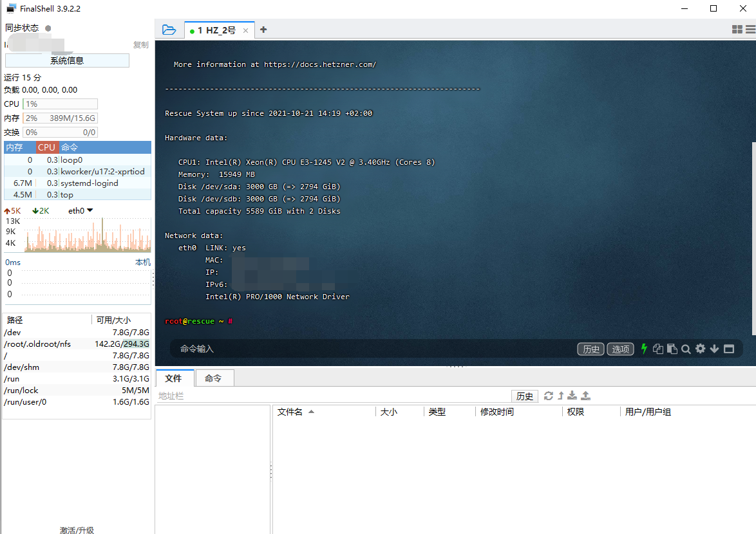The width and height of the screenshot is (756, 534).
Task: Switch to the 文件 tab
Action: pyautogui.click(x=174, y=378)
